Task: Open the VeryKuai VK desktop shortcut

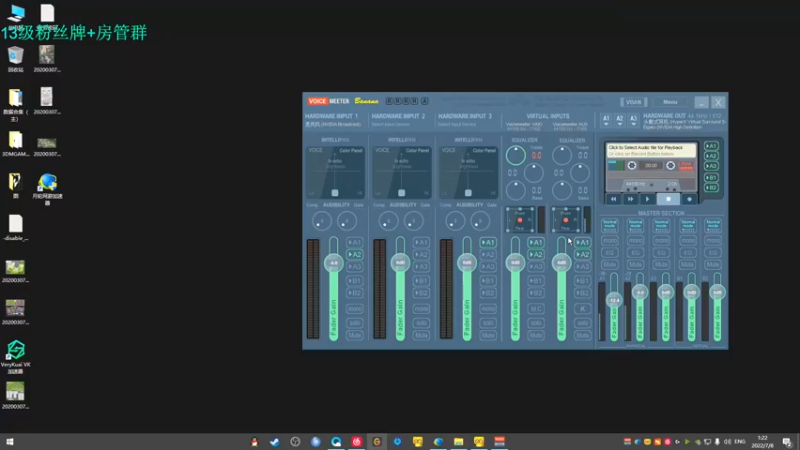Action: [15, 357]
